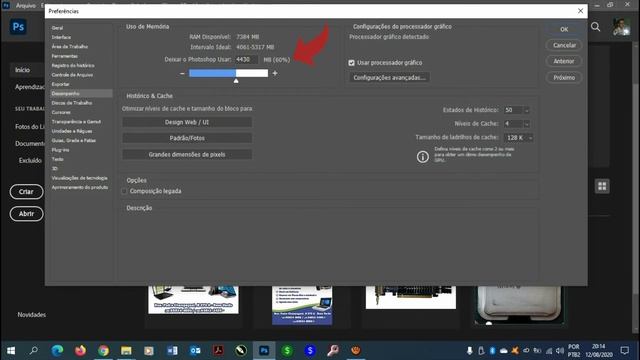Open the Windows Start menu

11,351
